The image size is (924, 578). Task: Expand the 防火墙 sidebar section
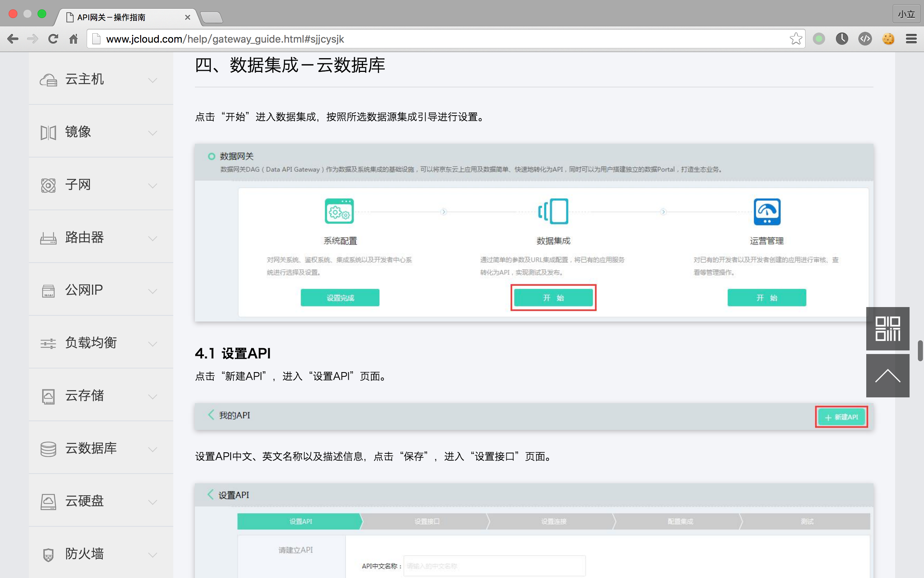tap(153, 555)
